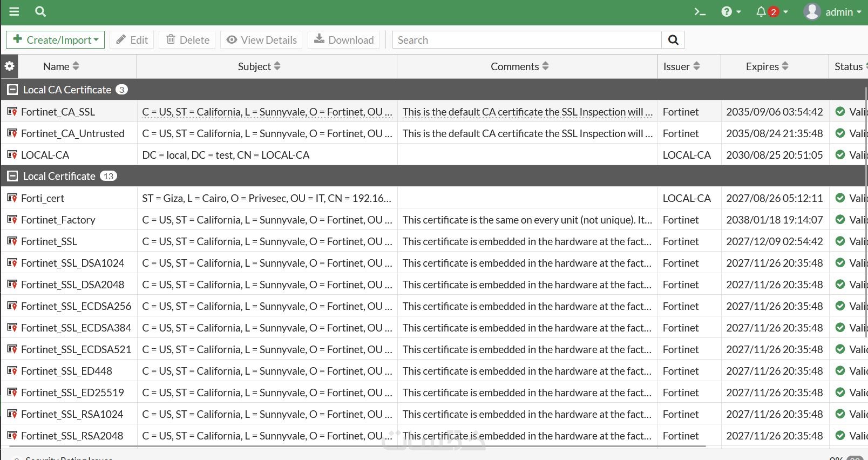
Task: Open the notifications bell
Action: click(x=771, y=12)
